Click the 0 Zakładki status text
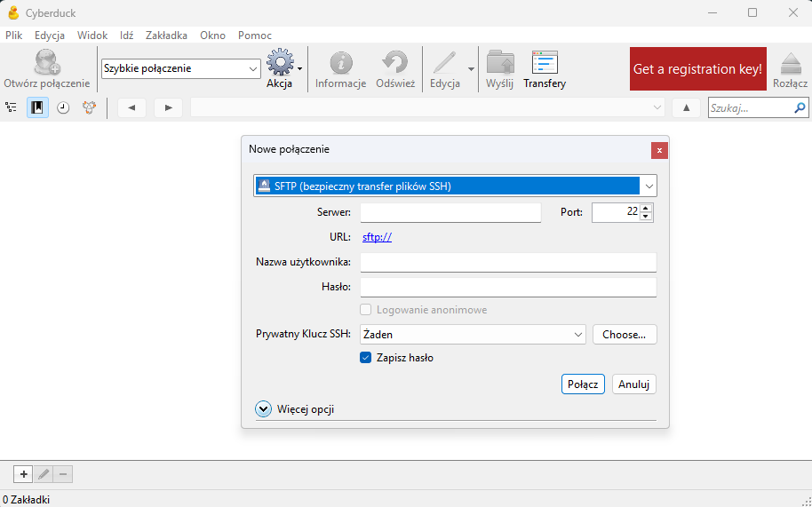Screen dimensions: 812x507 coord(26,499)
